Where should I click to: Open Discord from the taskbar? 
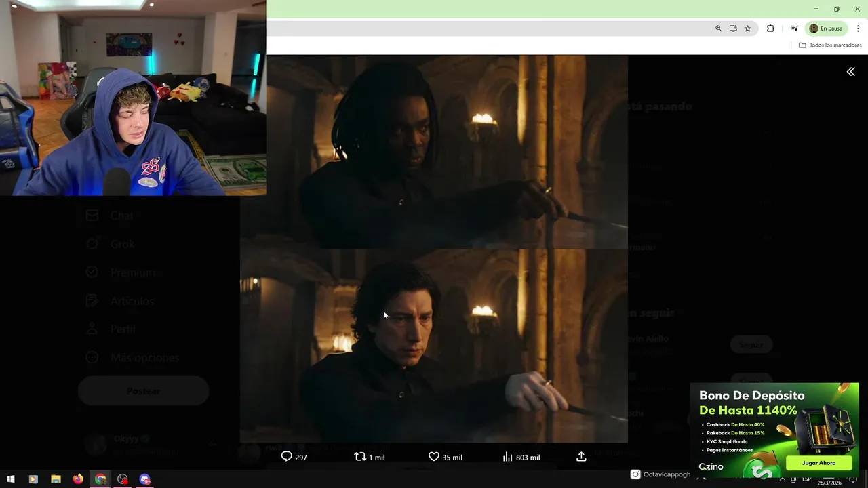point(145,479)
